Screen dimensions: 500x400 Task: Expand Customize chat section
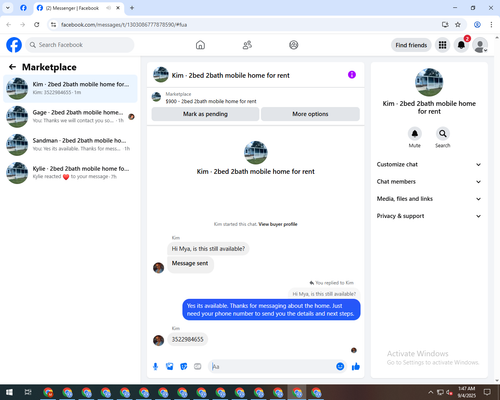pos(429,164)
